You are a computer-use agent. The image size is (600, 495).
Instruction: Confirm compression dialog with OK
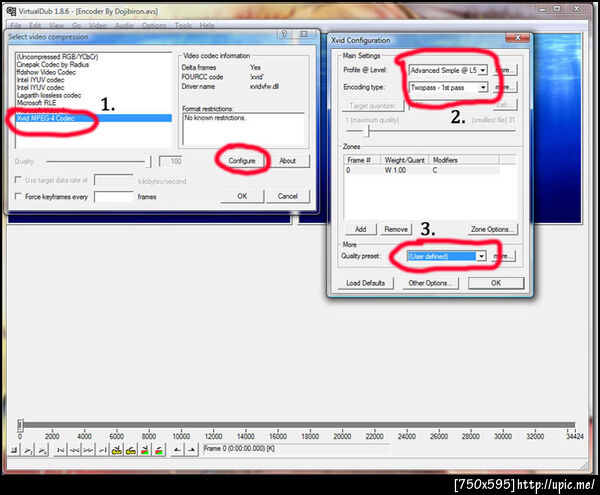pos(242,196)
